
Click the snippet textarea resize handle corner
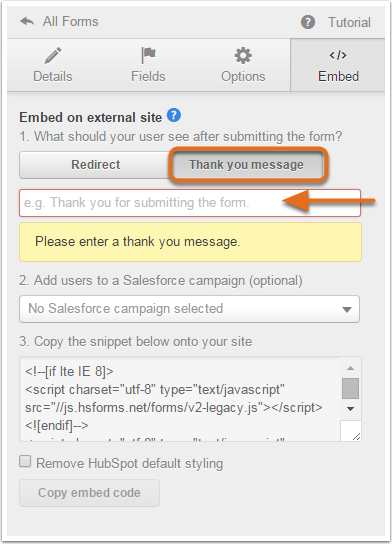[356, 436]
